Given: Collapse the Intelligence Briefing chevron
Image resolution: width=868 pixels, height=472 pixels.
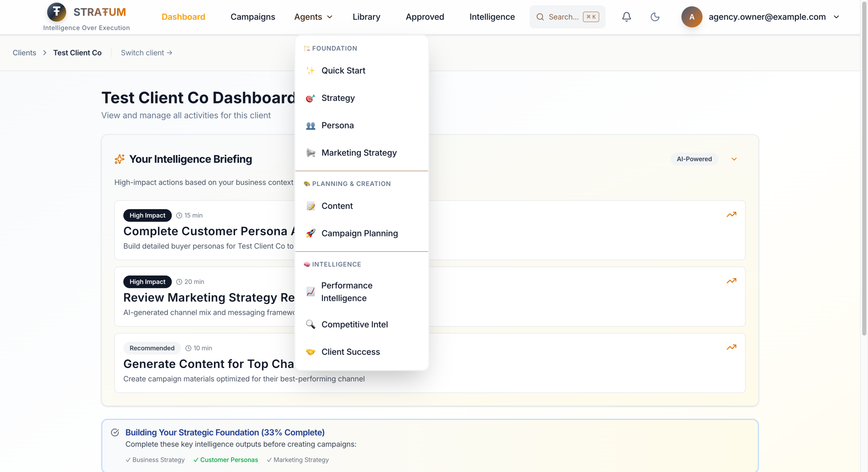Looking at the screenshot, I should tap(734, 159).
